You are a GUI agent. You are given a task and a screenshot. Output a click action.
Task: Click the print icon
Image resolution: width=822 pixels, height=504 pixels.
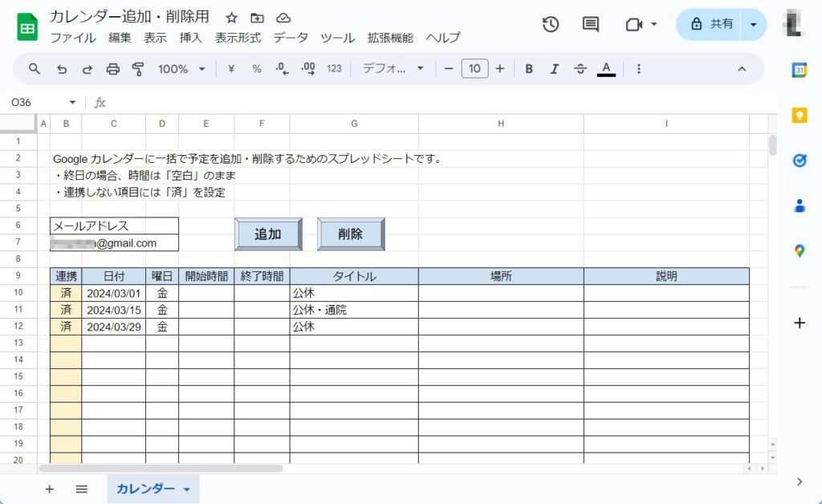coord(112,69)
